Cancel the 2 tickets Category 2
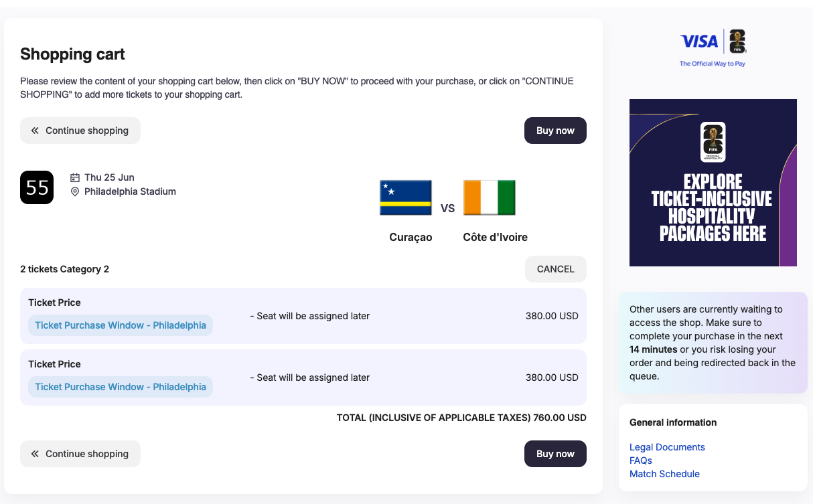The image size is (813, 504). (555, 269)
